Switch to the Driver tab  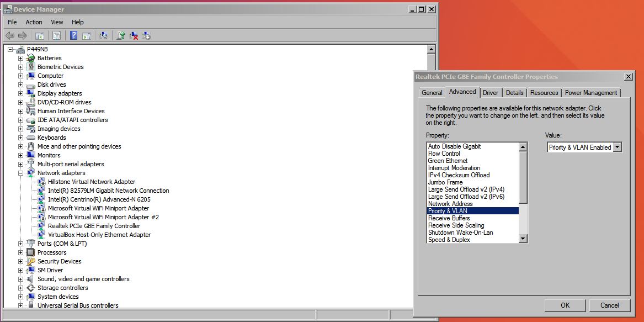[491, 93]
